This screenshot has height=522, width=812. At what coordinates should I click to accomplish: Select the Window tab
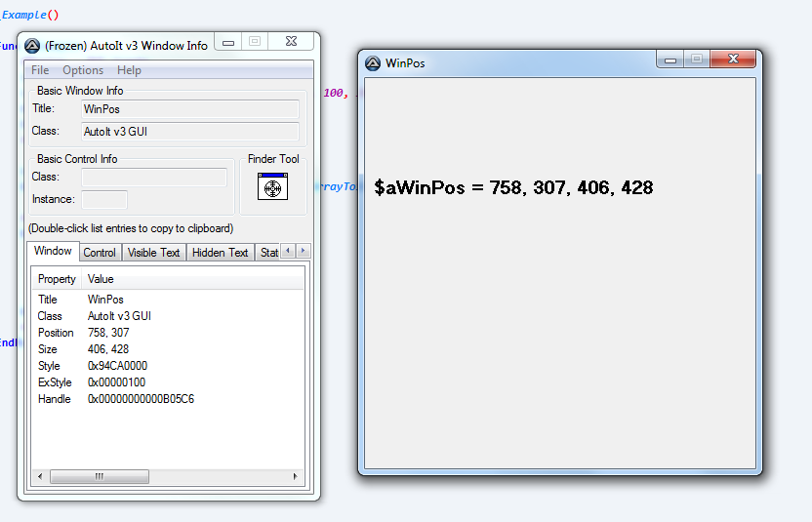tap(53, 251)
